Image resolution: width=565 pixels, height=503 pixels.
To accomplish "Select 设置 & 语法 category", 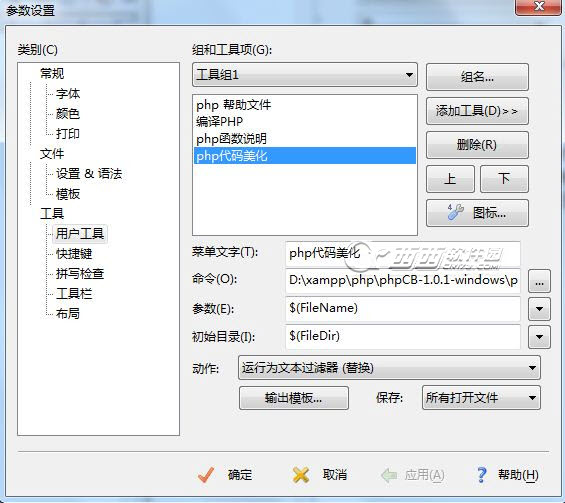I will pos(89,174).
